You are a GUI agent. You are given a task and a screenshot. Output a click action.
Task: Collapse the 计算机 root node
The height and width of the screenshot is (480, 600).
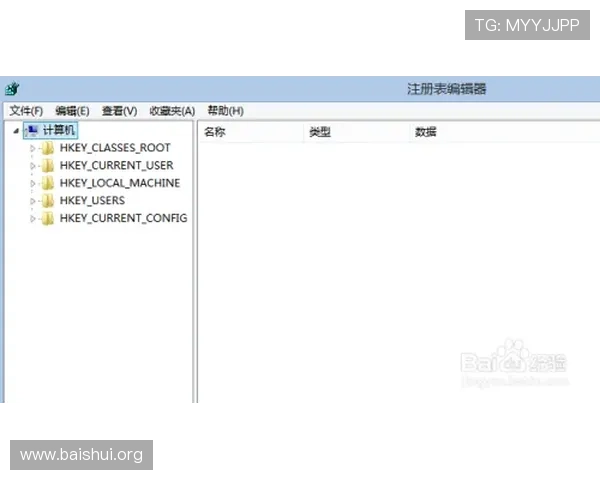[16, 131]
